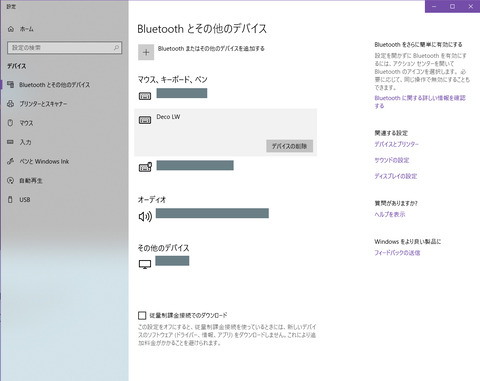Open Bluetooth に関する詳しい情報 link
This screenshot has height=381, width=480.
(420, 102)
